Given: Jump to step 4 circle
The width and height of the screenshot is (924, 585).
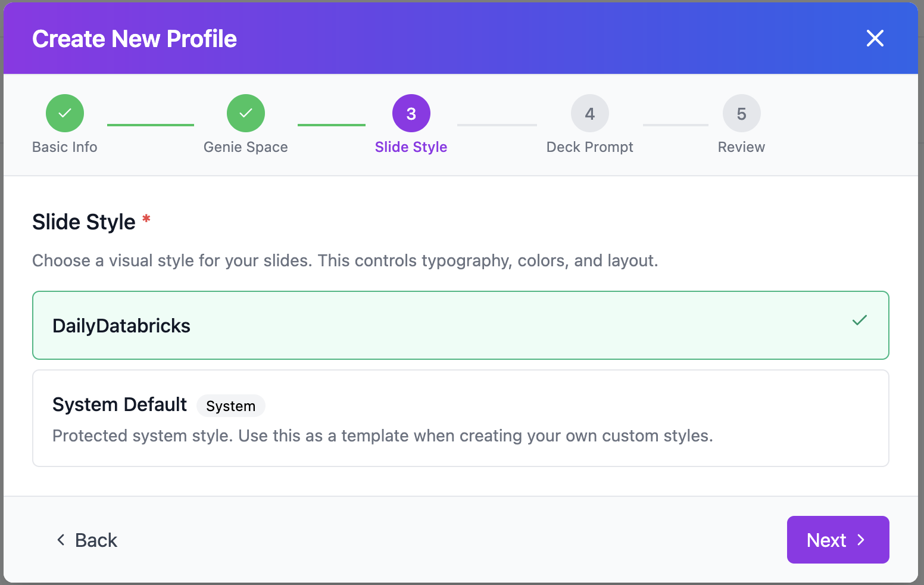Looking at the screenshot, I should pyautogui.click(x=589, y=113).
